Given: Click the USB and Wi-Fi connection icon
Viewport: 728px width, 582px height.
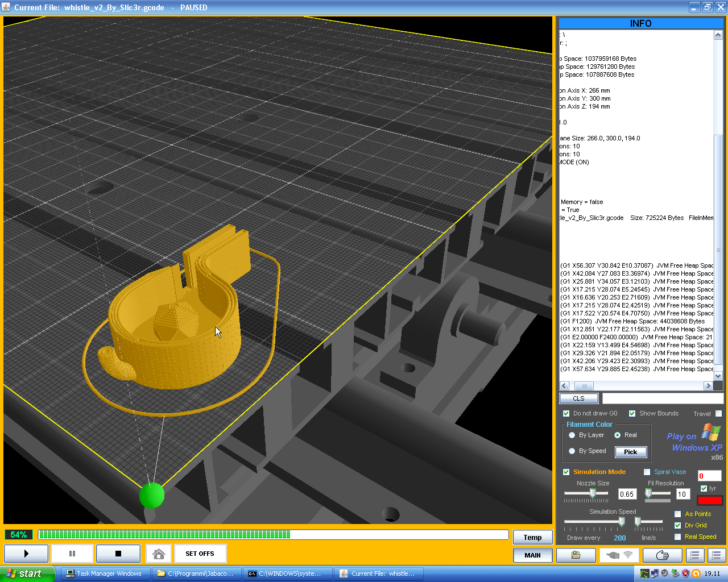Looking at the screenshot, I should (619, 555).
